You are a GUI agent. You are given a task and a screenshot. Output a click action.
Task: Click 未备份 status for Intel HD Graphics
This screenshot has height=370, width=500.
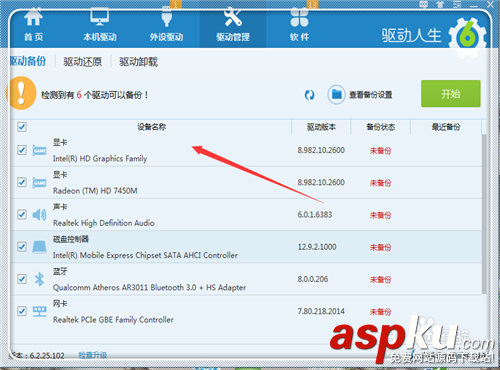380,151
